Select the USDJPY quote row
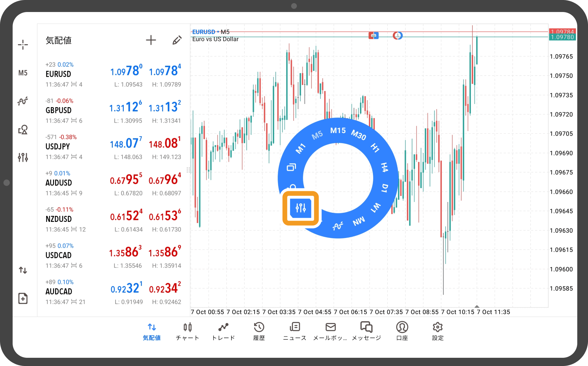588x366 pixels. [x=113, y=147]
